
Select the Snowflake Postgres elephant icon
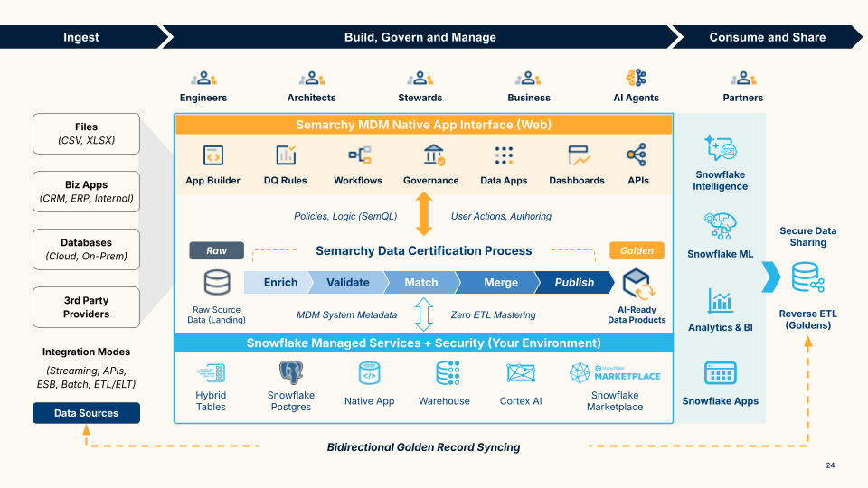click(291, 373)
